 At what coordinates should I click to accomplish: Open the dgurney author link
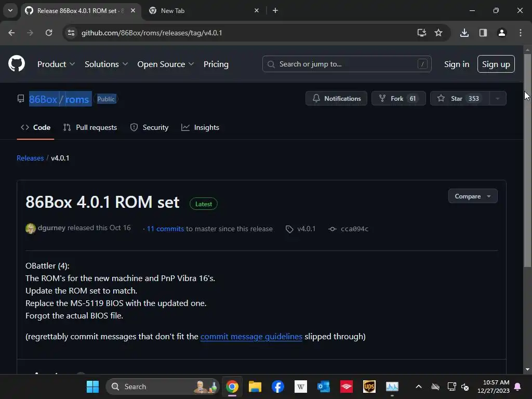point(51,228)
